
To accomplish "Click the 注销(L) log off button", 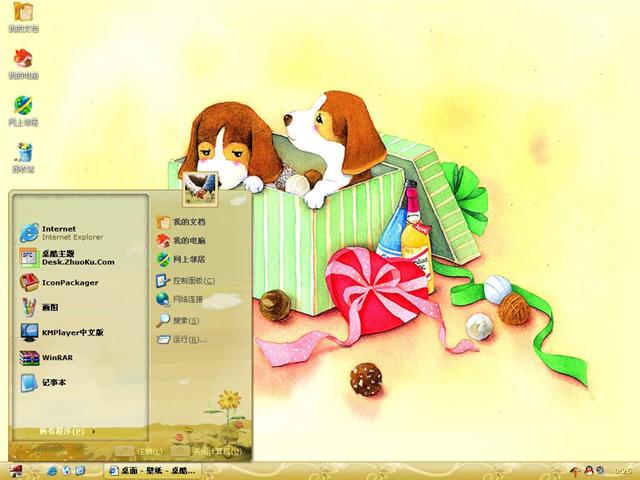I will 139,451.
